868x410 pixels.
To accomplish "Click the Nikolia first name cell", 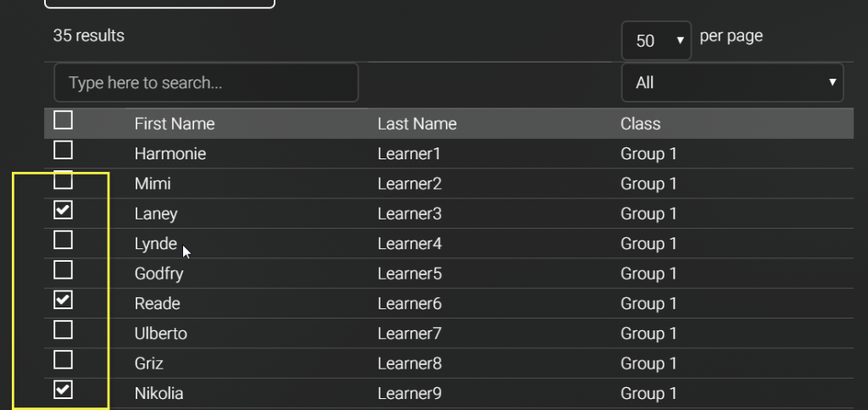I will point(159,394).
